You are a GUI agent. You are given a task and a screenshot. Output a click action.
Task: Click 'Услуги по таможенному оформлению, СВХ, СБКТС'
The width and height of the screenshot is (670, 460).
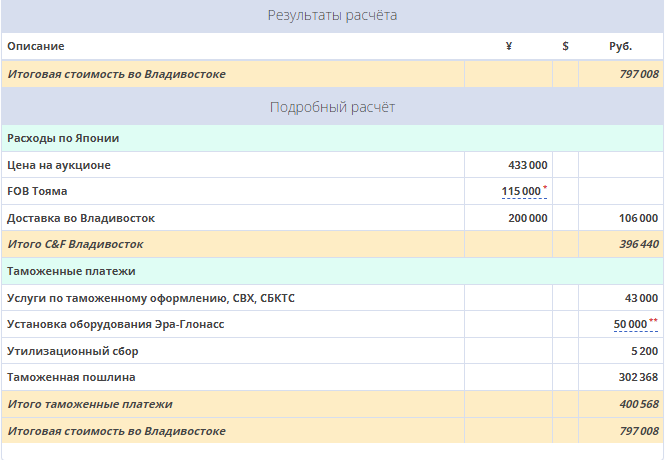(151, 298)
